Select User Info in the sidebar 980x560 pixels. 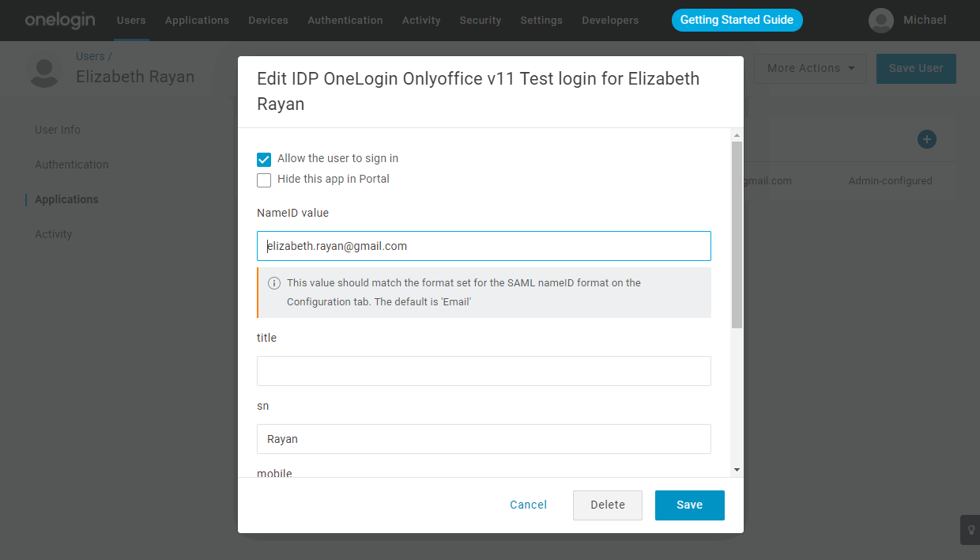pos(58,129)
